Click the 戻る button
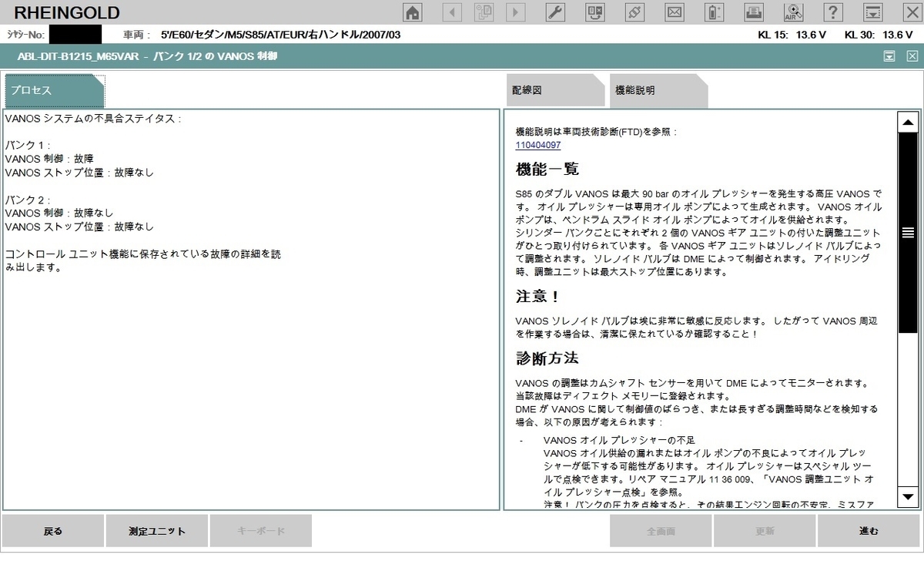The width and height of the screenshot is (924, 578). click(x=53, y=531)
